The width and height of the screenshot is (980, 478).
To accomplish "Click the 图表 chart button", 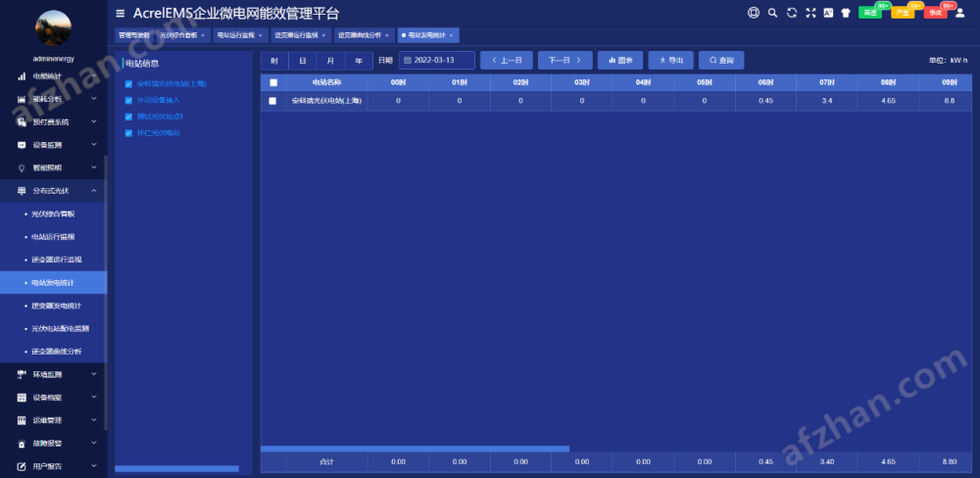I will click(620, 61).
